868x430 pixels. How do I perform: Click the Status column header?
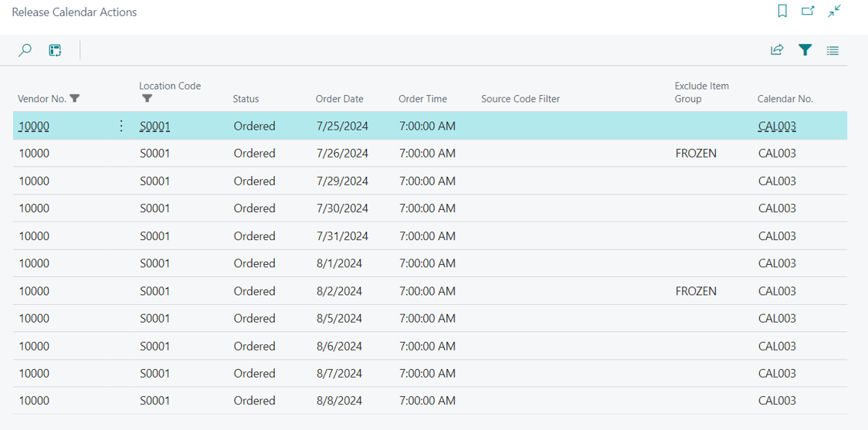(246, 99)
